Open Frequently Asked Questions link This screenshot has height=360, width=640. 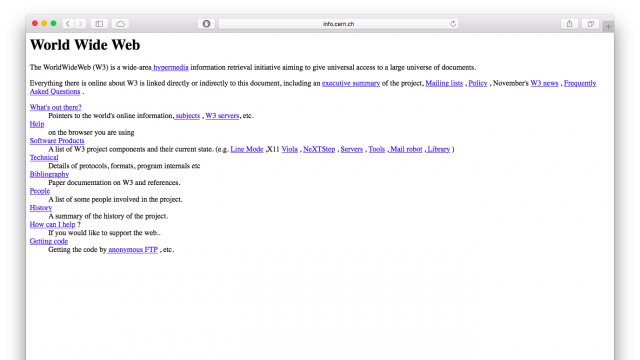(580, 83)
